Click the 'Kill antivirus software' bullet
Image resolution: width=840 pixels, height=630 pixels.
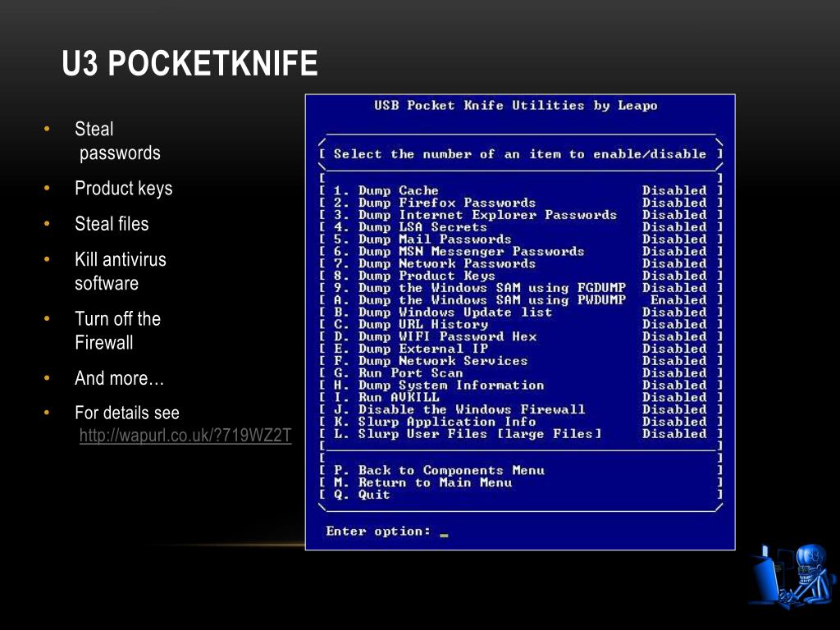pyautogui.click(x=121, y=271)
